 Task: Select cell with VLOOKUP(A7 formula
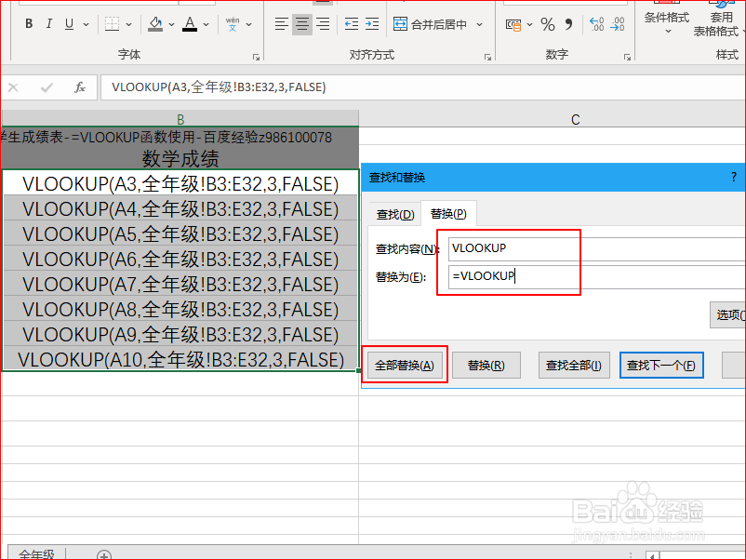point(180,284)
